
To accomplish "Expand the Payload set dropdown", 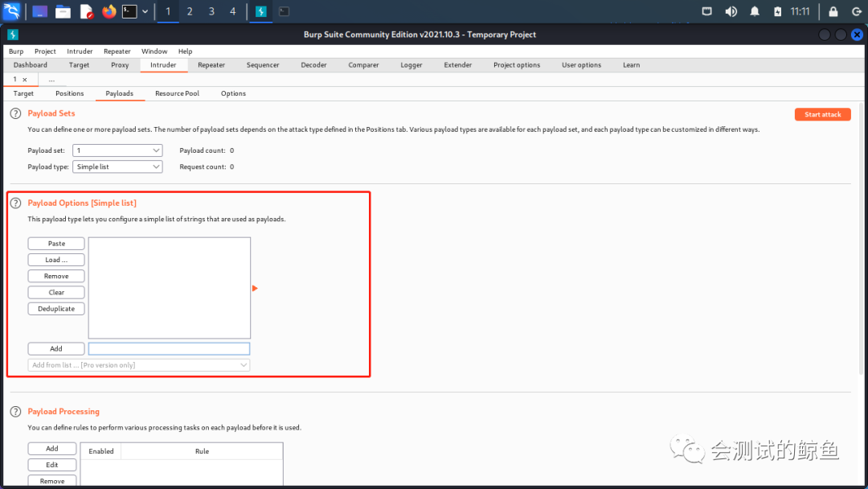I will [117, 150].
